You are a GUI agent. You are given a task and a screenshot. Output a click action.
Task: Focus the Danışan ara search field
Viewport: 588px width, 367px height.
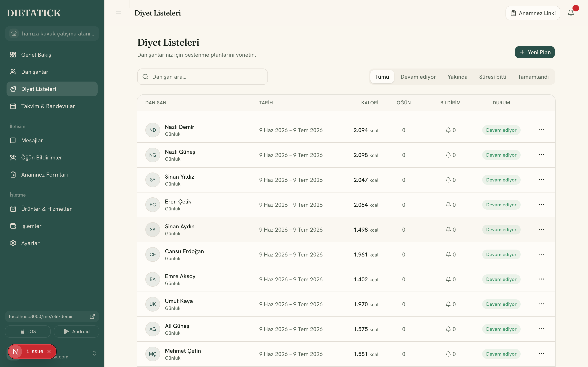click(202, 77)
